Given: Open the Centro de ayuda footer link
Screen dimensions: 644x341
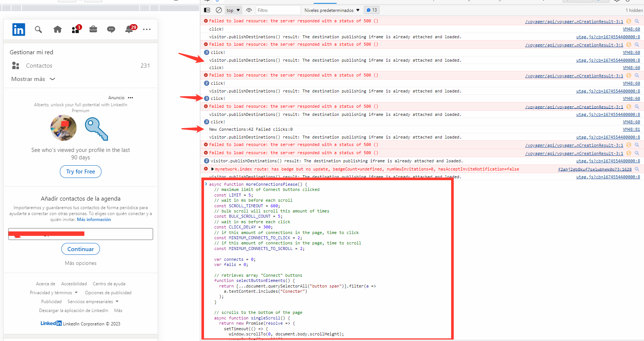Looking at the screenshot, I should coord(109,284).
